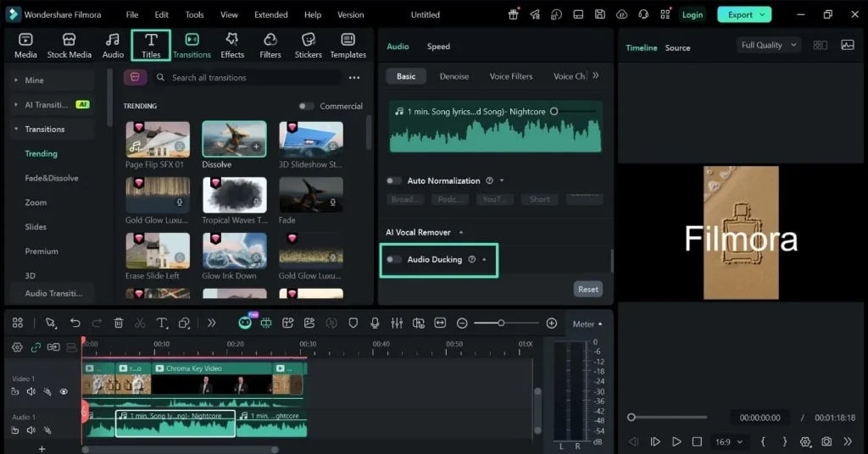The height and width of the screenshot is (454, 868).
Task: Open the more options ellipsis in transitions
Action: 354,77
